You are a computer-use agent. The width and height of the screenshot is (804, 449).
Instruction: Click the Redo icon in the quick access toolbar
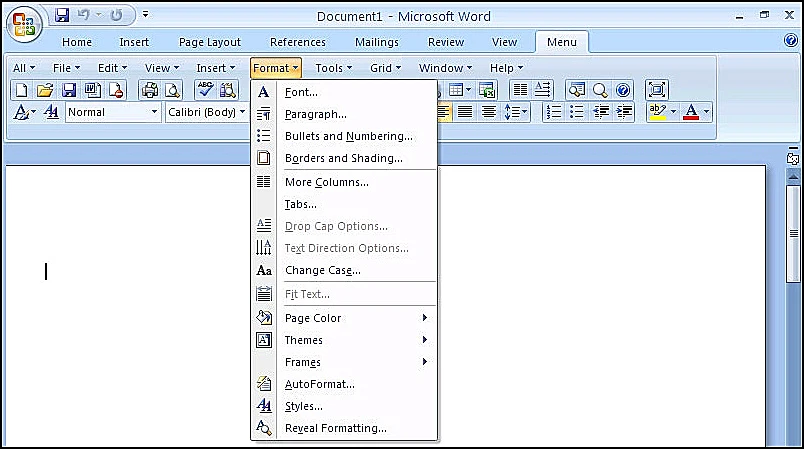pyautogui.click(x=116, y=15)
